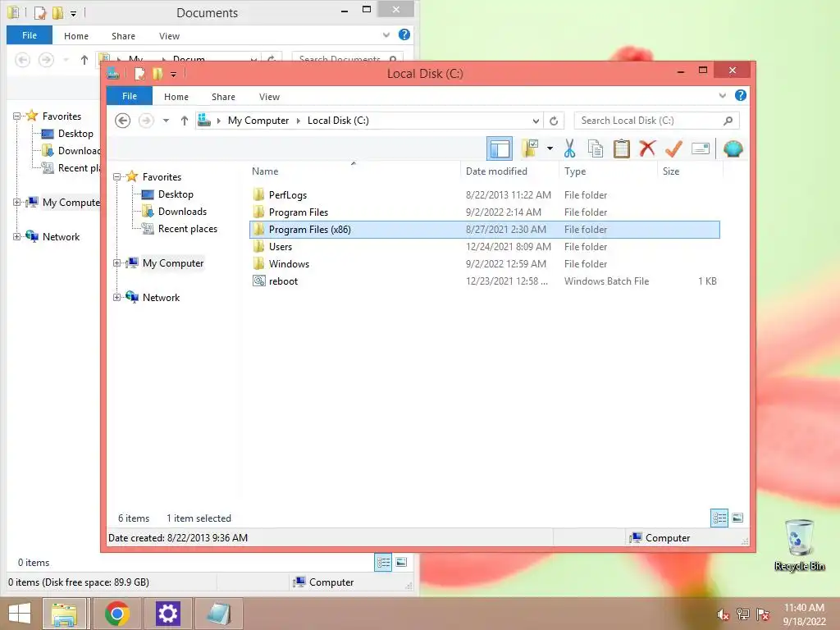Open recent locations dropdown in Local Disk window

(166, 121)
